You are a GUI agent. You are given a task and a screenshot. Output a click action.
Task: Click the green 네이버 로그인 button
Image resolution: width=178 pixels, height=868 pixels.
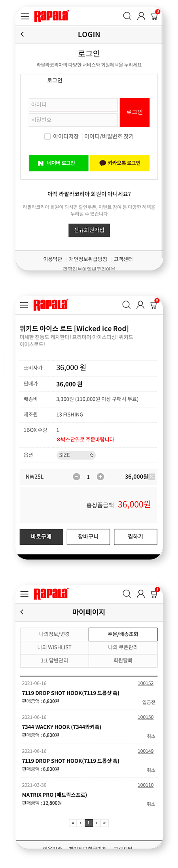click(x=59, y=163)
